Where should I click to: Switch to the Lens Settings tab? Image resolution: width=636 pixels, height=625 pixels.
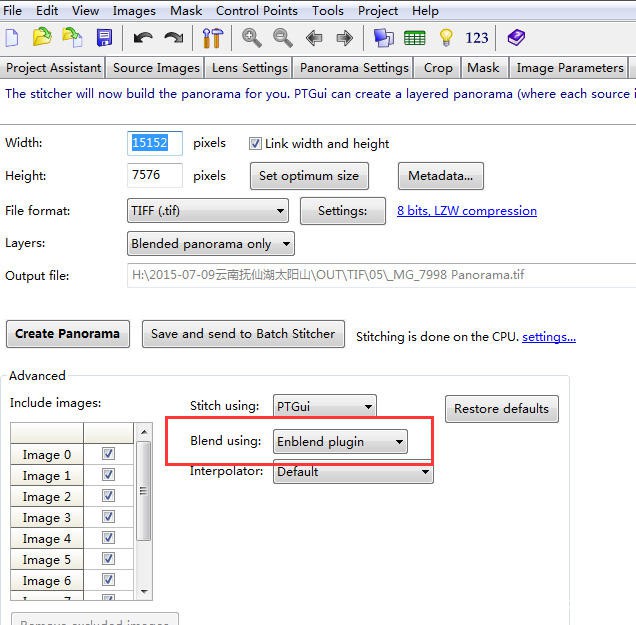(x=249, y=68)
